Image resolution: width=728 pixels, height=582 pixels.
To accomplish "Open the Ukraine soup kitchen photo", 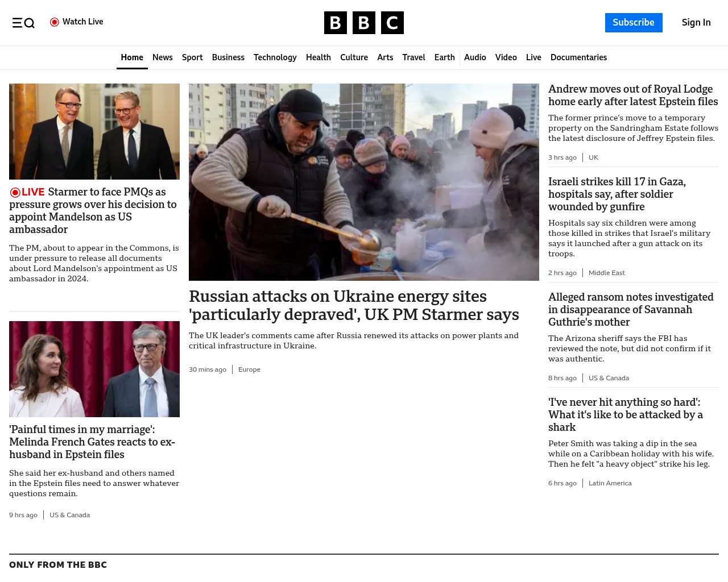I will pos(364,182).
